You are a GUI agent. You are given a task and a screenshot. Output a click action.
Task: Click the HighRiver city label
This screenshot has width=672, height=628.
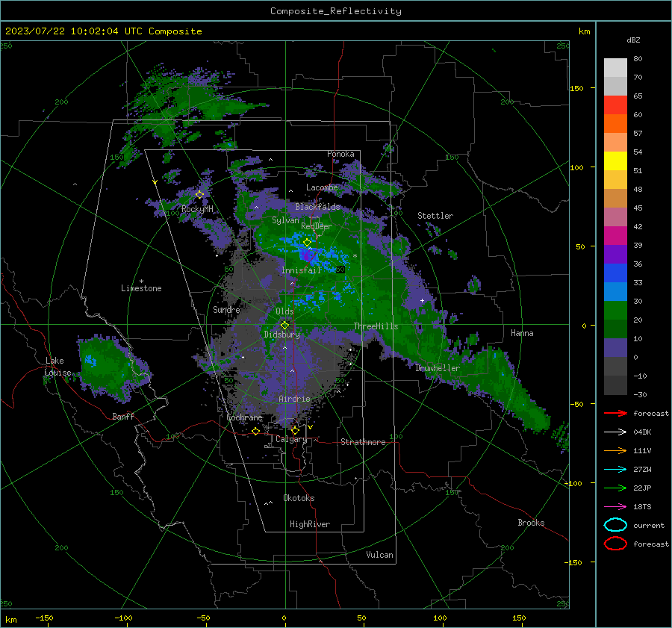(x=310, y=524)
